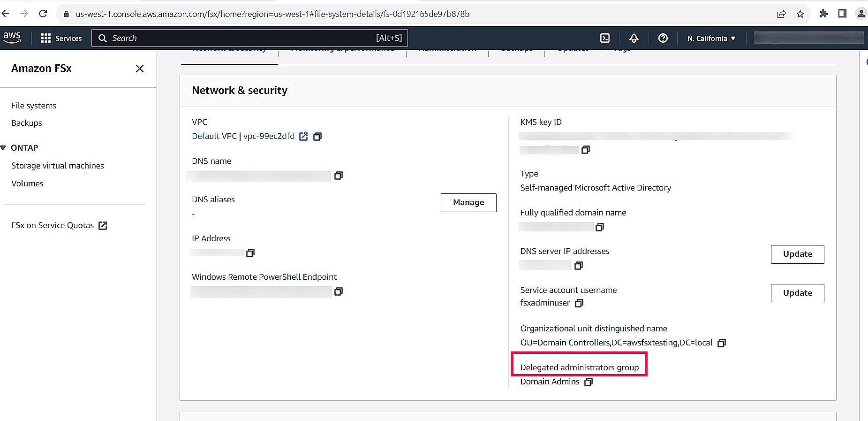Go back in browser history

pyautogui.click(x=6, y=14)
